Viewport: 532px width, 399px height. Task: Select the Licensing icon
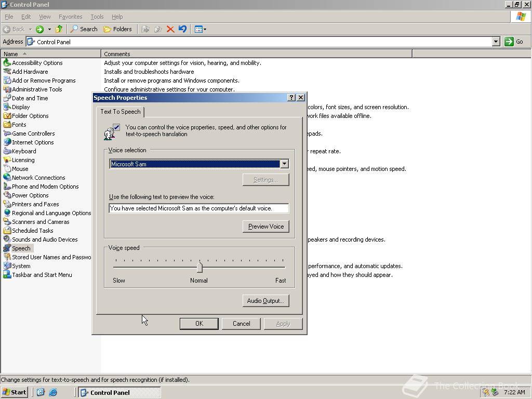coord(7,160)
